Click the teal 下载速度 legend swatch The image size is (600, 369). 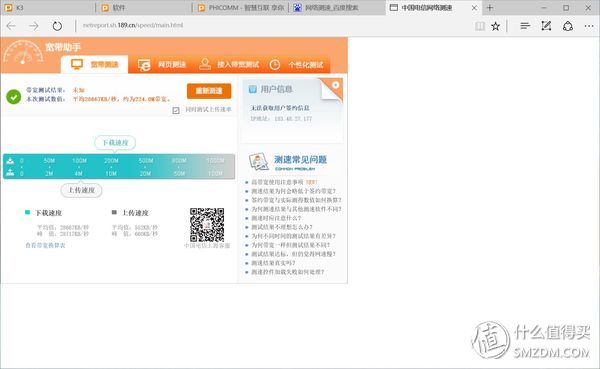pyautogui.click(x=27, y=212)
